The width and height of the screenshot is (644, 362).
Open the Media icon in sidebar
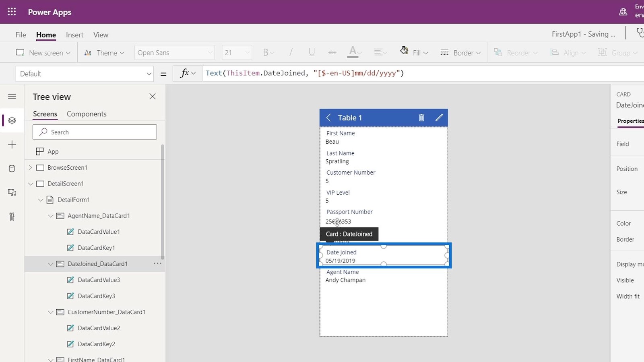pos(12,193)
